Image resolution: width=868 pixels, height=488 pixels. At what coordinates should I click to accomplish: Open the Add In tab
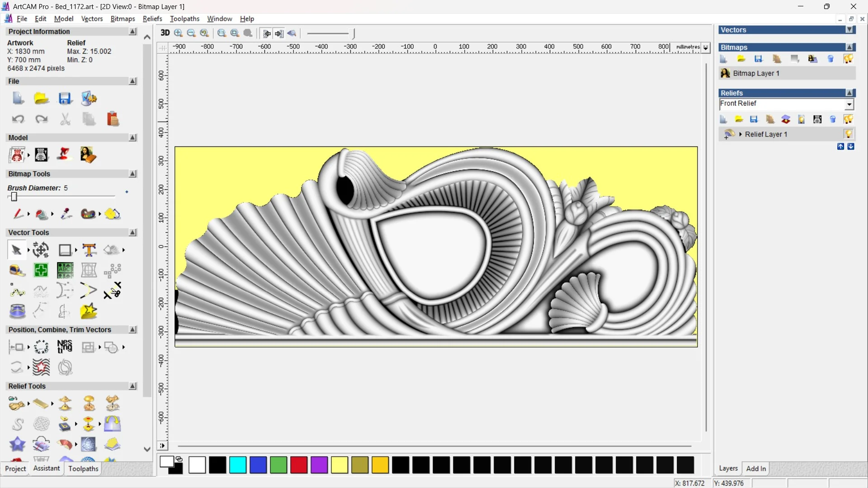(756, 469)
